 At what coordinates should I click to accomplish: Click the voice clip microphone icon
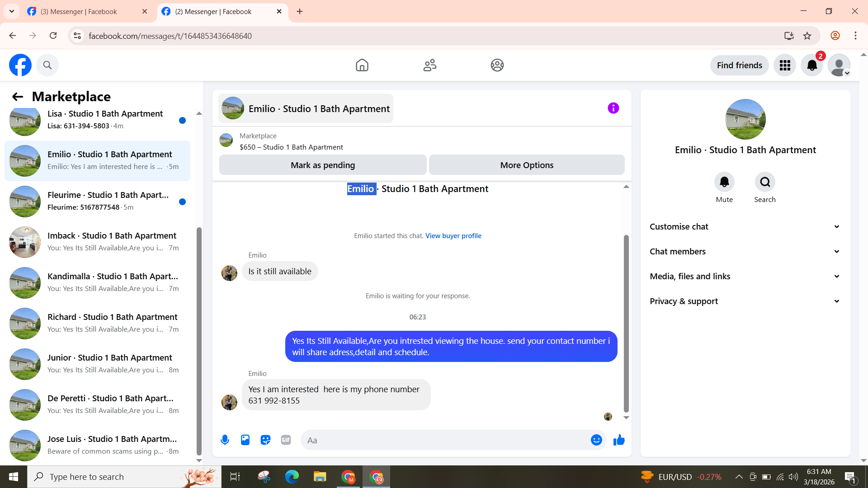[225, 440]
